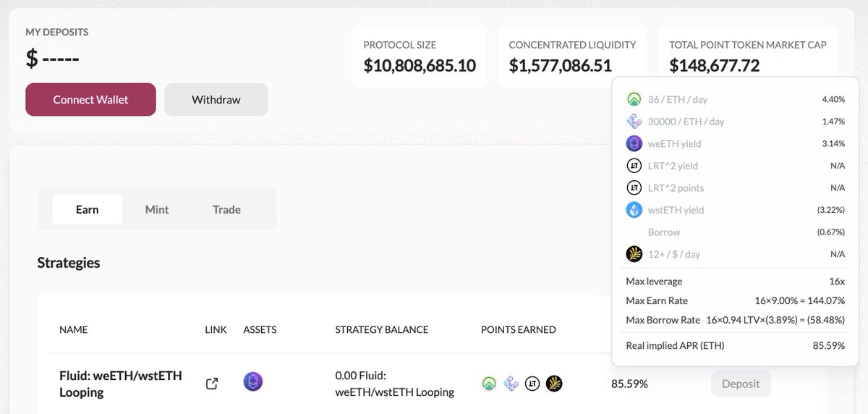Click the Max leverage 16x row

(x=735, y=281)
